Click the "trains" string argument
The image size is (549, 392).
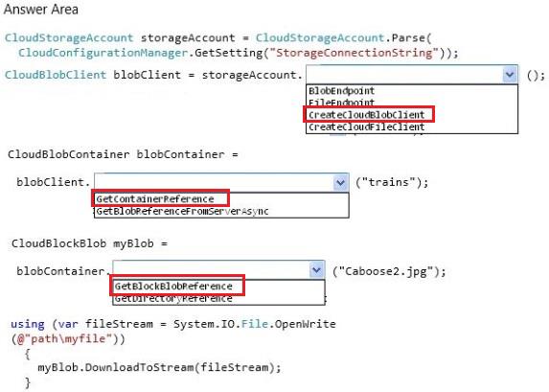pos(388,182)
